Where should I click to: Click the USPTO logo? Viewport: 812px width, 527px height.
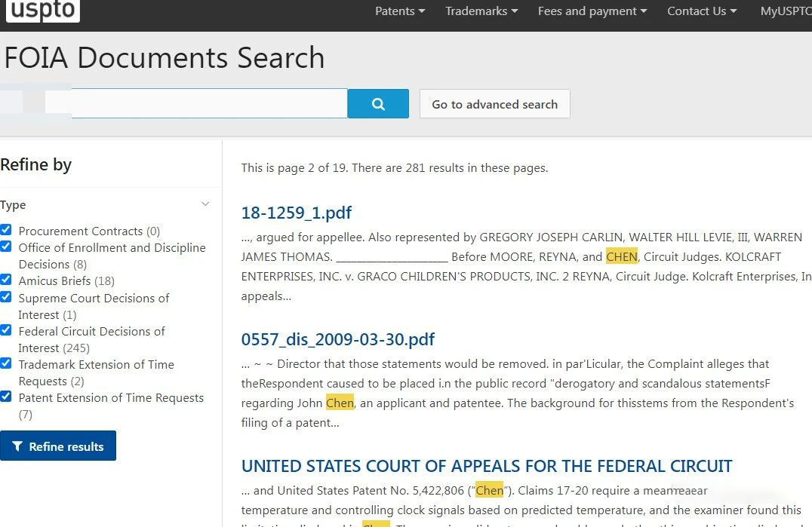click(42, 11)
